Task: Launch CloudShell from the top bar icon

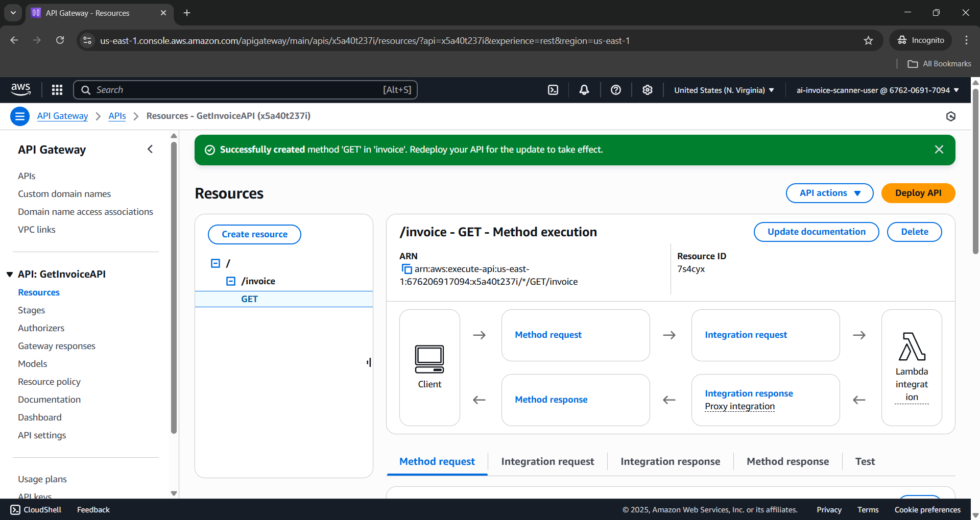Action: [553, 90]
